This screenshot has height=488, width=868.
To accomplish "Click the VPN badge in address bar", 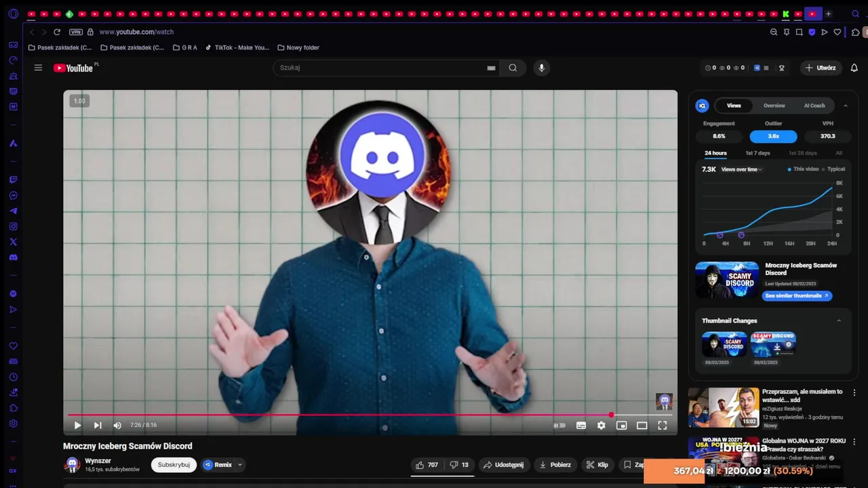I will pyautogui.click(x=76, y=32).
